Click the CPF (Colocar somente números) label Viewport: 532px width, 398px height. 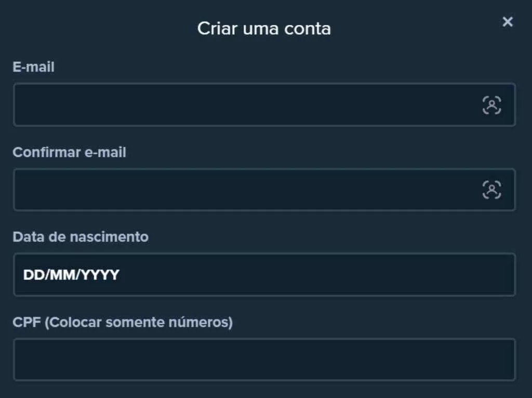click(123, 322)
